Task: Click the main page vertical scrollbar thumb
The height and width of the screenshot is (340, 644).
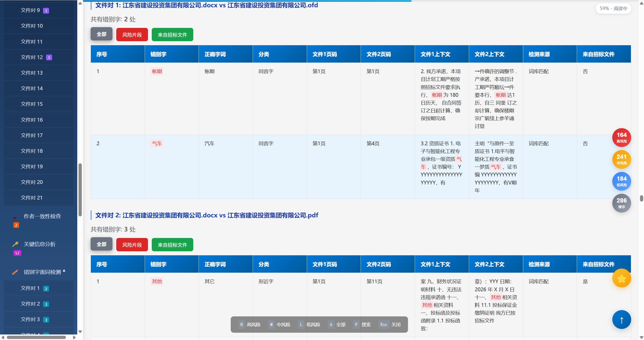Action: click(x=641, y=198)
